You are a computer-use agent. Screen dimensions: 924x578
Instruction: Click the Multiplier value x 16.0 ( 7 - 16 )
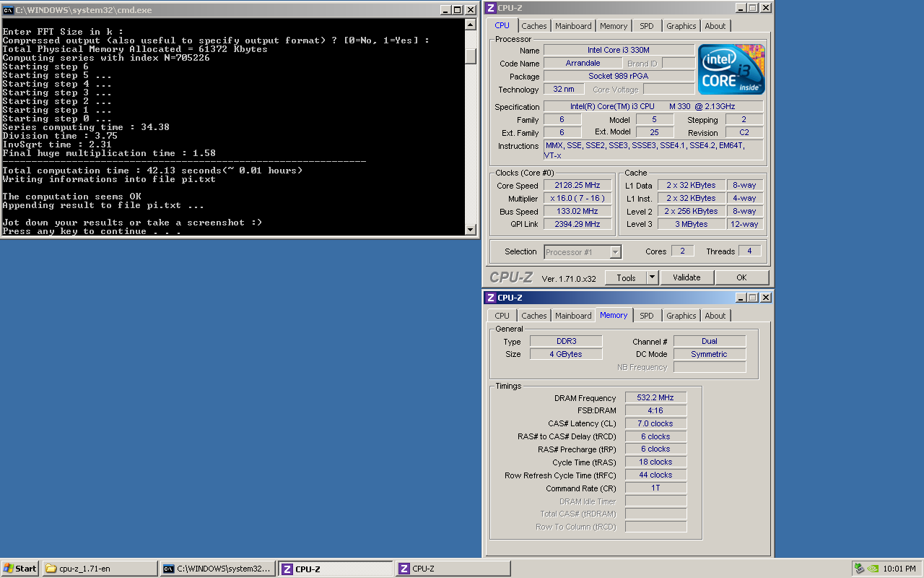point(577,199)
